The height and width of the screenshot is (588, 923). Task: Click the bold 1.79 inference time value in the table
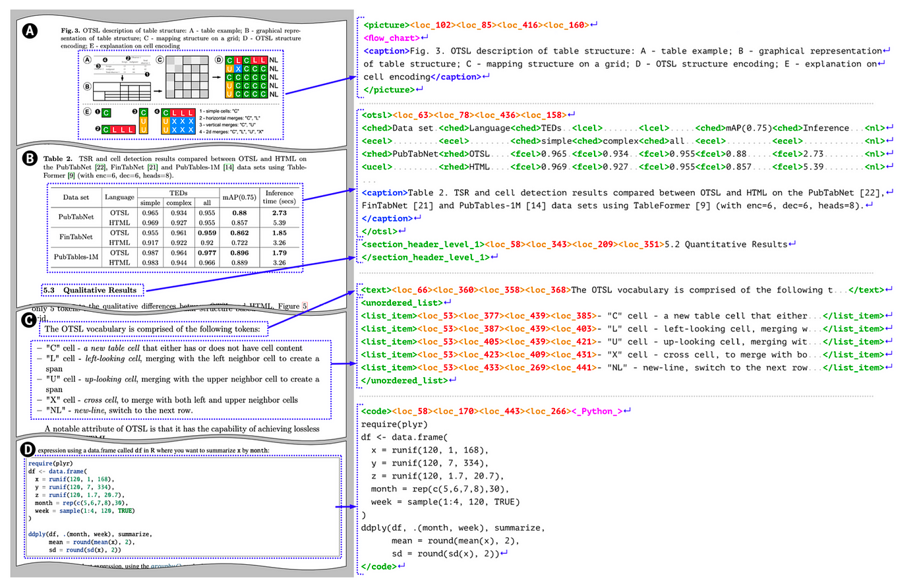(280, 252)
